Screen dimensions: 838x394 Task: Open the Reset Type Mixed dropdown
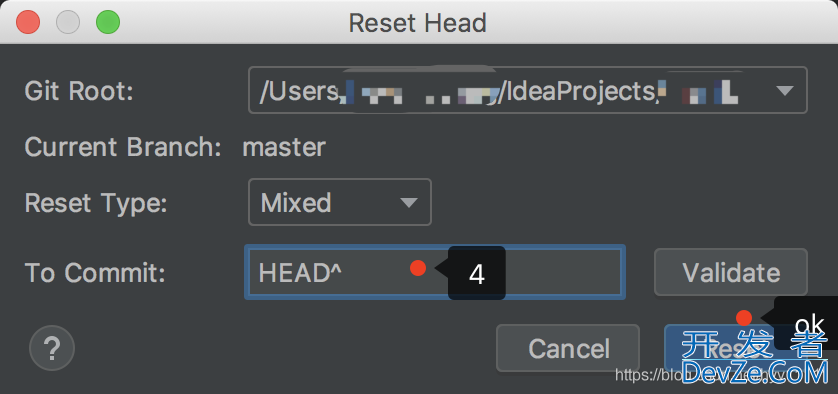pyautogui.click(x=340, y=202)
